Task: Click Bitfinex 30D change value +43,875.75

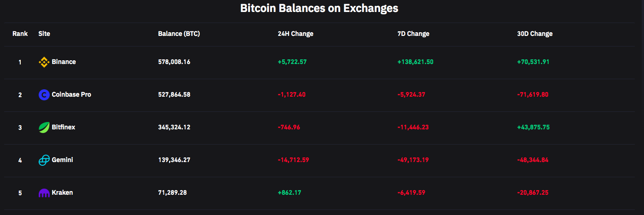Action: 533,127
